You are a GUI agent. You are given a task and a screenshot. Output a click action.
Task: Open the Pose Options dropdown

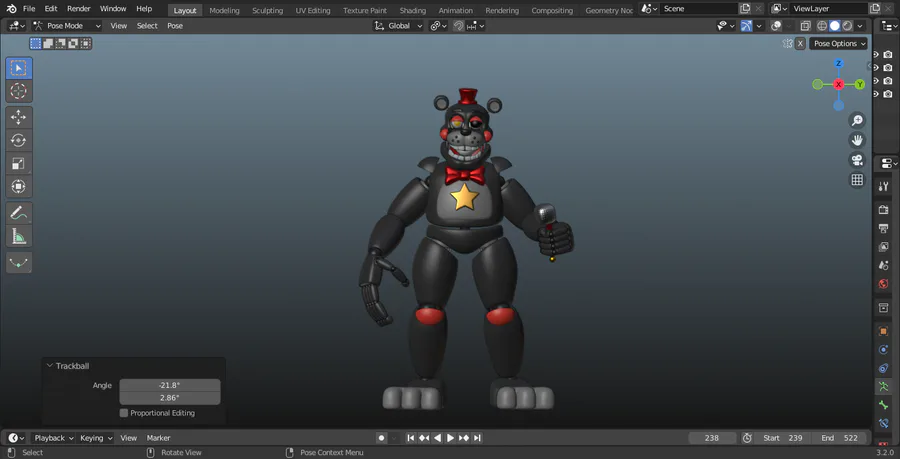tap(838, 44)
